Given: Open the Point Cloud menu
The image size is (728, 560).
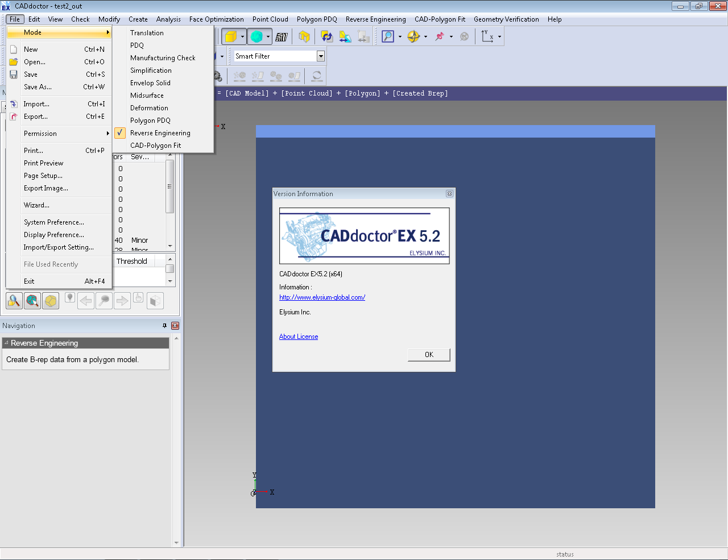Looking at the screenshot, I should (270, 19).
